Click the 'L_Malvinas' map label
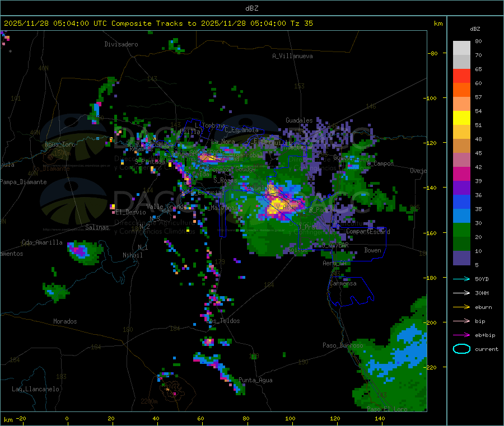 click(221, 208)
